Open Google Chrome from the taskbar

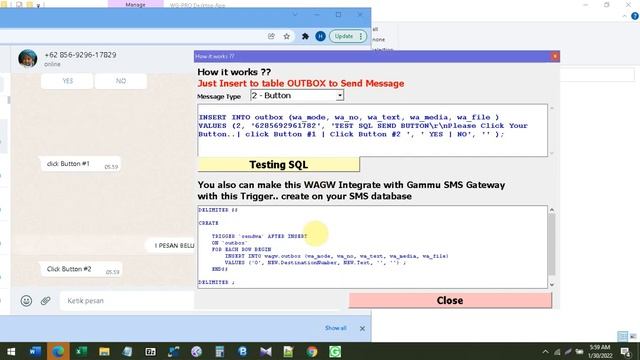click(312, 351)
